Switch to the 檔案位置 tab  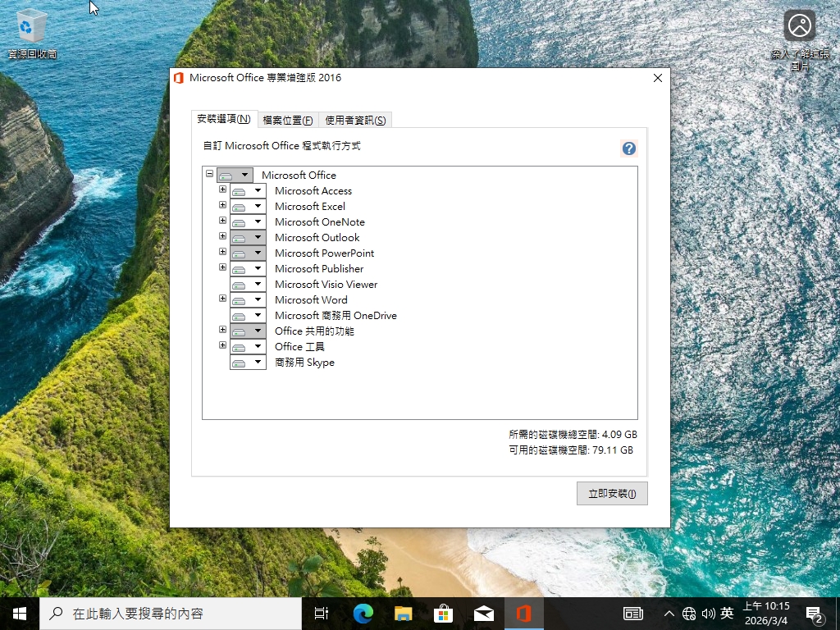(287, 121)
